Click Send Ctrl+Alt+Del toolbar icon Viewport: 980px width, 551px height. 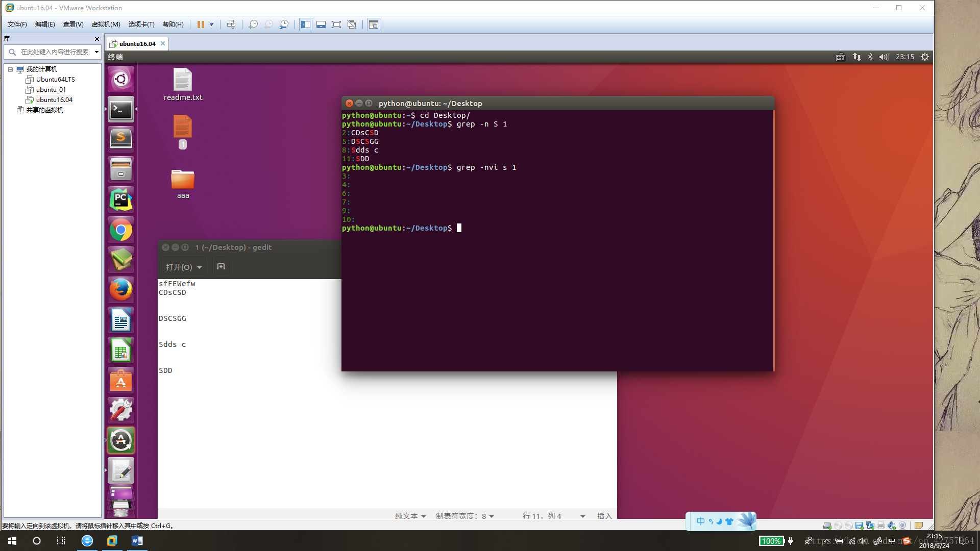click(231, 24)
